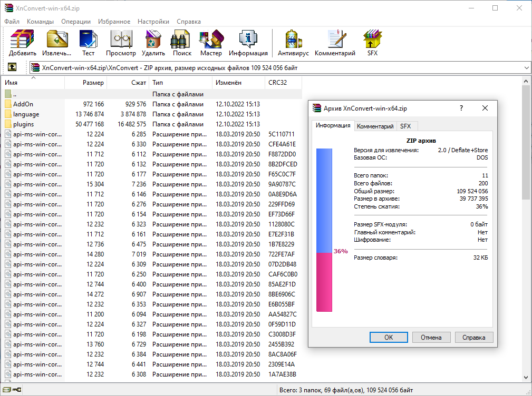Click the 39 737 395 packed size value
The width and height of the screenshot is (532, 396).
click(473, 199)
